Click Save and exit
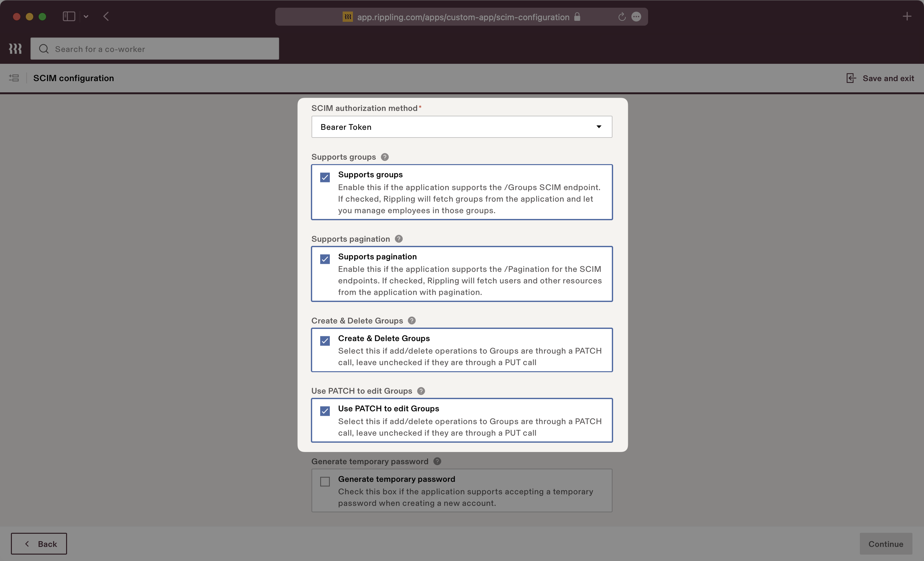This screenshot has height=561, width=924. click(880, 78)
